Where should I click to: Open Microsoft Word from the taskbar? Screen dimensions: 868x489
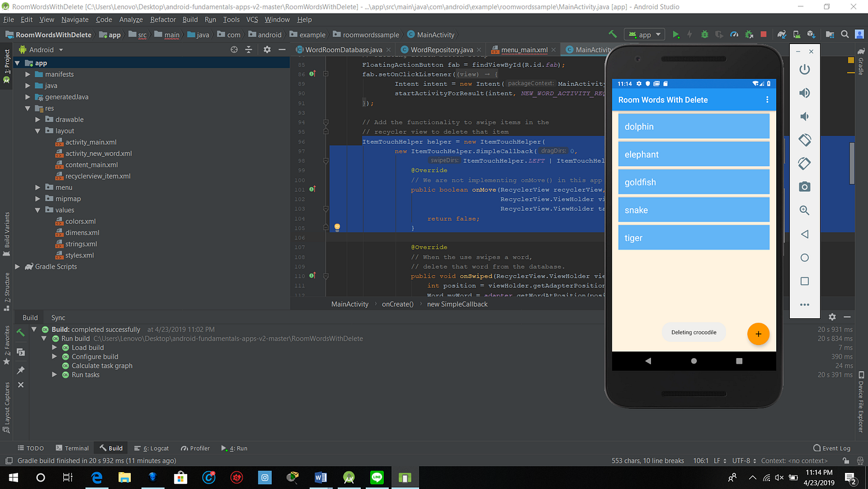point(321,477)
